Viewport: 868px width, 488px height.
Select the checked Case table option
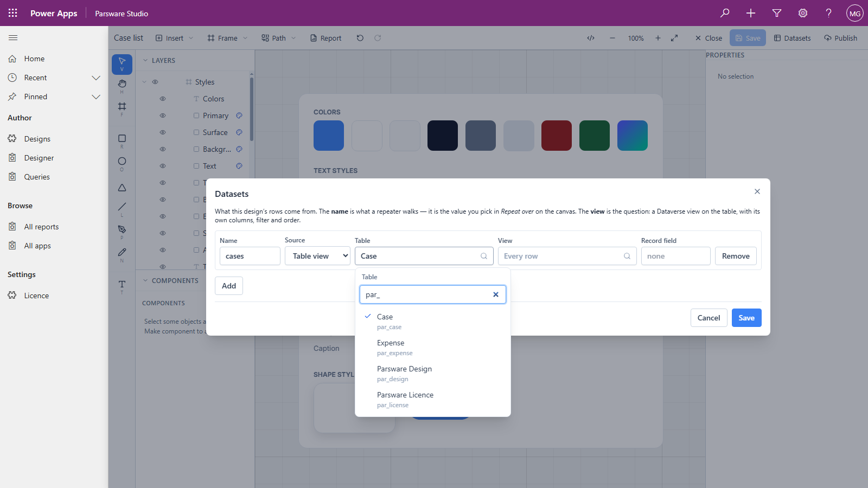pos(432,322)
